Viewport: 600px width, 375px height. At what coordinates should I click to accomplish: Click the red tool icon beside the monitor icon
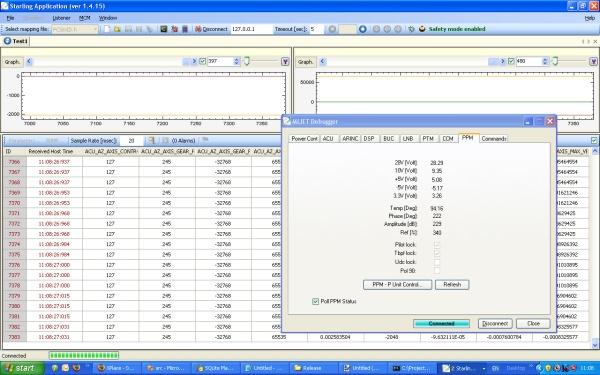click(x=174, y=29)
